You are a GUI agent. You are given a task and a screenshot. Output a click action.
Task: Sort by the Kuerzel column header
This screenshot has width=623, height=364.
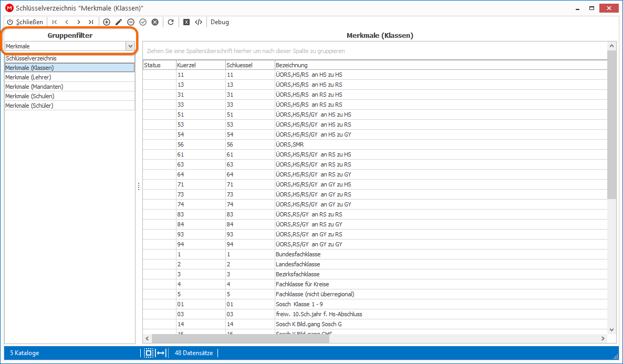[201, 65]
